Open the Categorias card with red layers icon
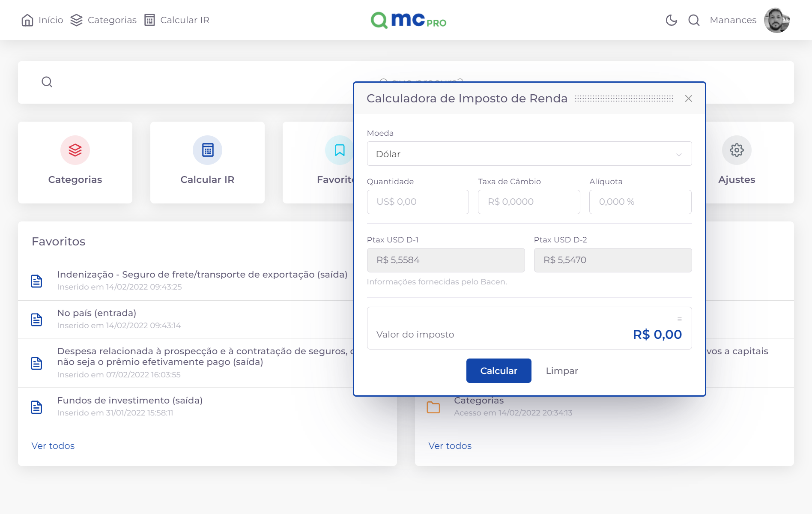This screenshot has width=812, height=514. pos(75,150)
